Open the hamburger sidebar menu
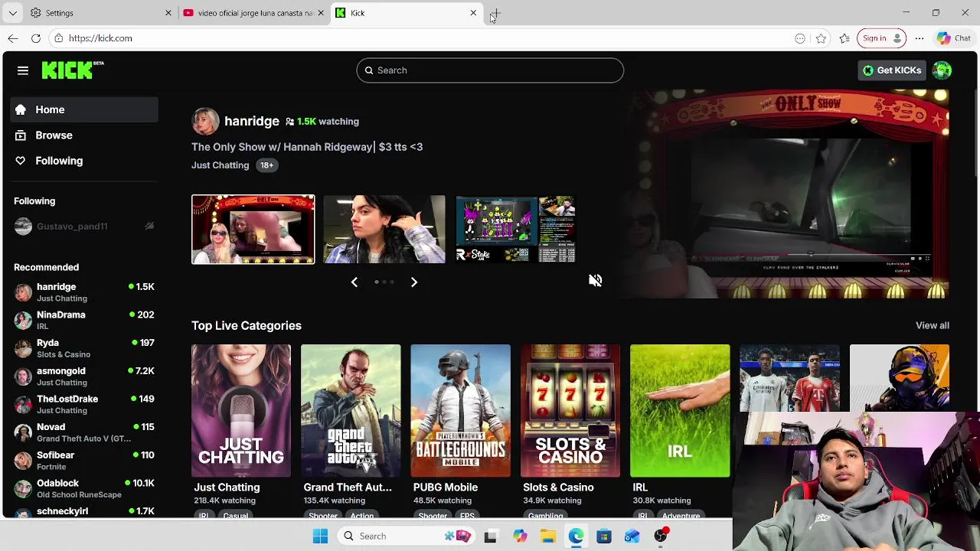Image resolution: width=980 pixels, height=551 pixels. pyautogui.click(x=23, y=70)
